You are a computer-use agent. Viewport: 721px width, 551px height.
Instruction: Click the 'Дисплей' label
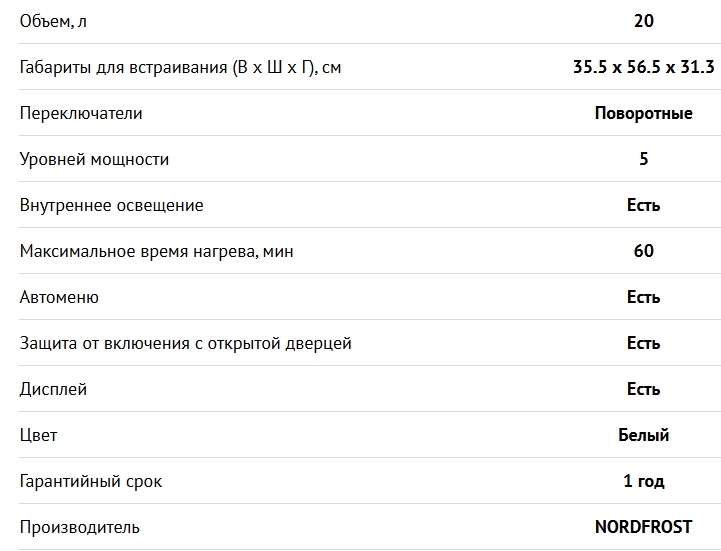[53, 389]
